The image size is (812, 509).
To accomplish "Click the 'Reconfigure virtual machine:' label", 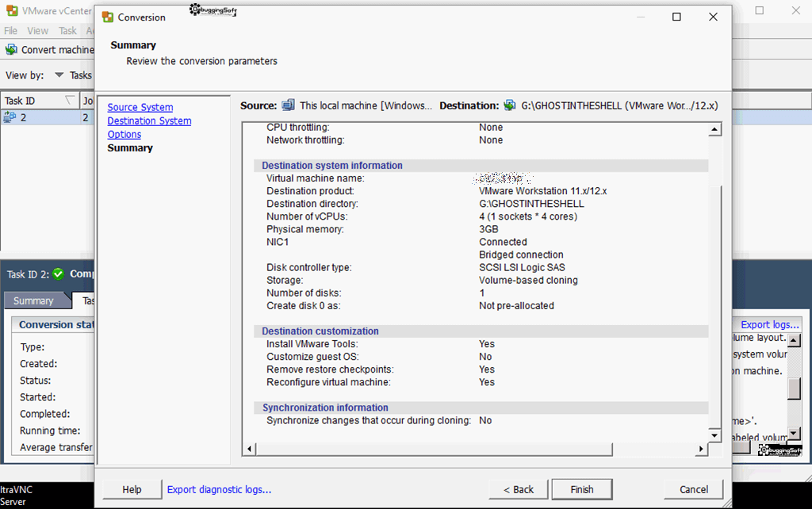I will (x=328, y=382).
